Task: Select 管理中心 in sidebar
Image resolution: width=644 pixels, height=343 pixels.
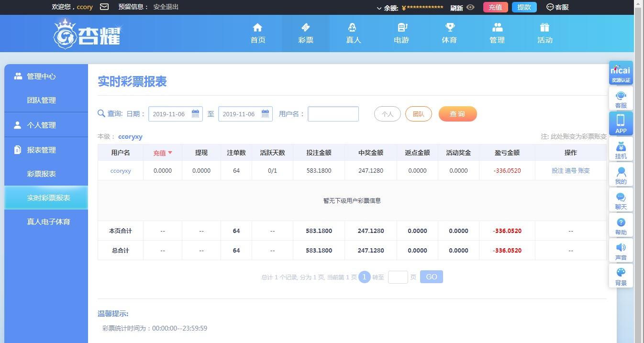Action: click(x=46, y=76)
